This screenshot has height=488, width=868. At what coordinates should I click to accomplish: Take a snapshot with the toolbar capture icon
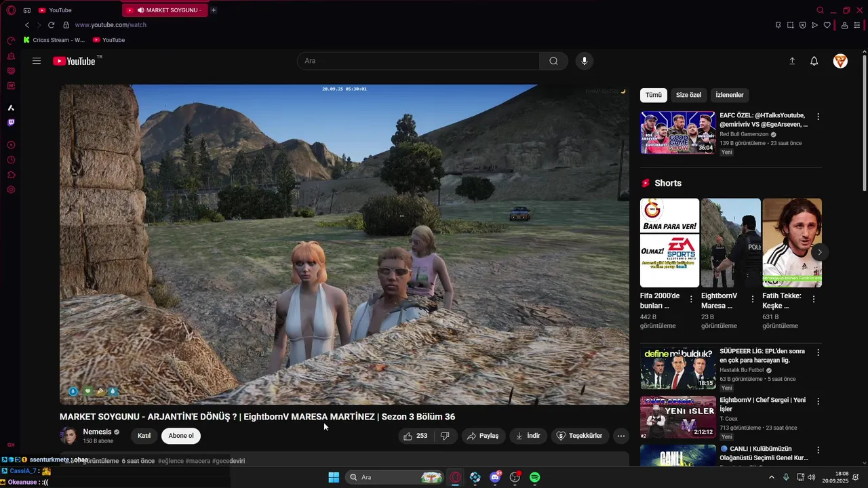tap(790, 25)
